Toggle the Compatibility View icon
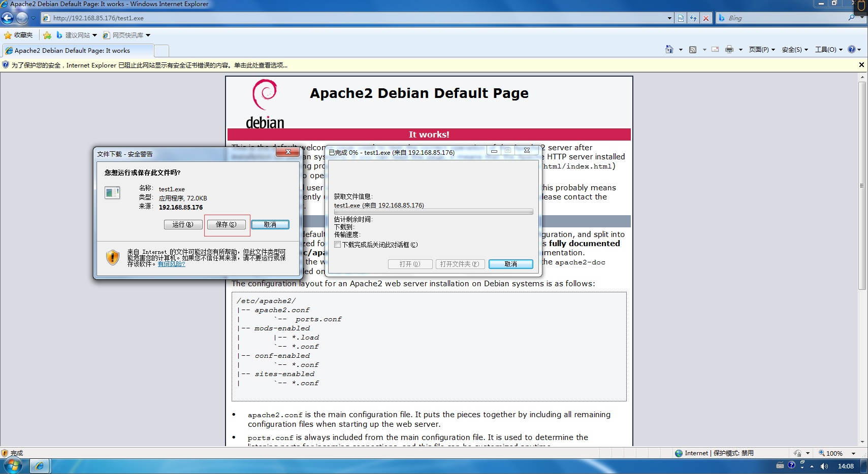868x474 pixels. coord(681,18)
